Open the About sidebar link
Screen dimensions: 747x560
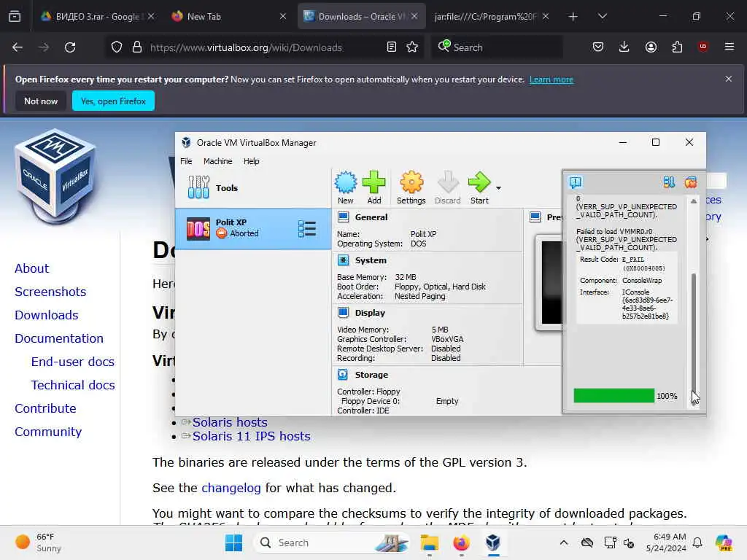pyautogui.click(x=31, y=268)
